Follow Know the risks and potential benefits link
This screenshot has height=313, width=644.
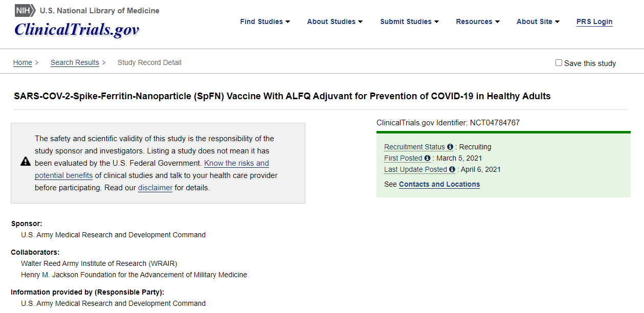pyautogui.click(x=236, y=163)
